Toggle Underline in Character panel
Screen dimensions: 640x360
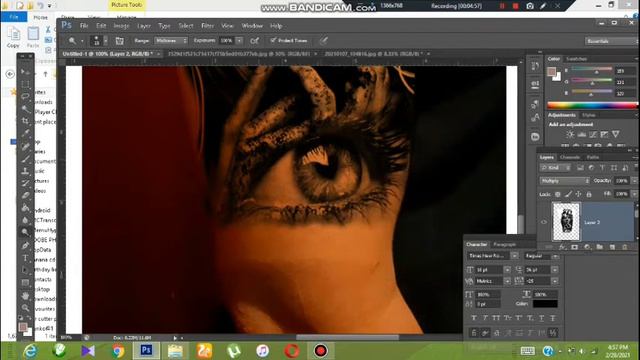click(541, 318)
